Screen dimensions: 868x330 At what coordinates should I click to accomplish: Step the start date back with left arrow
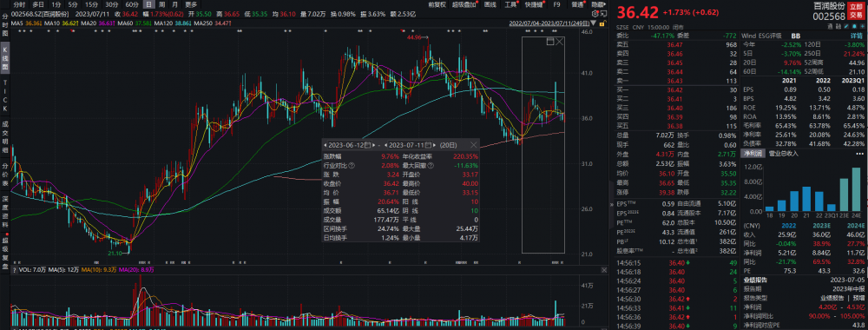[x=325, y=145]
